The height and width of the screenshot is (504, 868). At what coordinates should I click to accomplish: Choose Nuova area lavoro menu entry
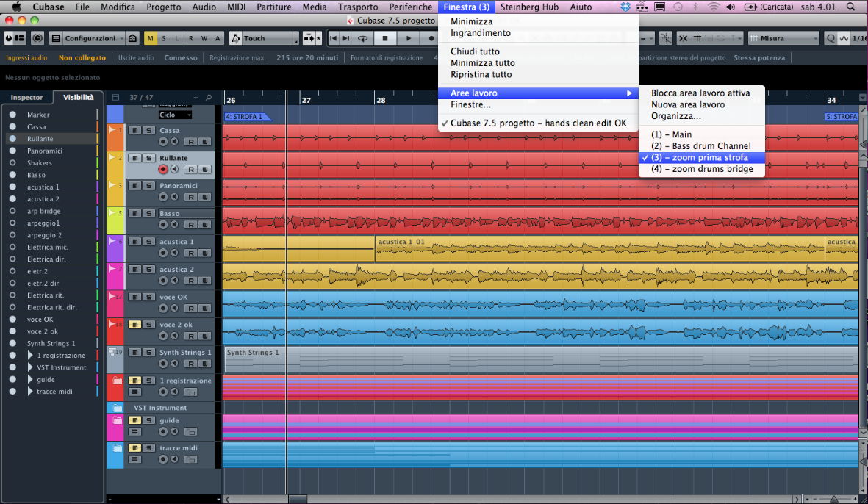[687, 104]
